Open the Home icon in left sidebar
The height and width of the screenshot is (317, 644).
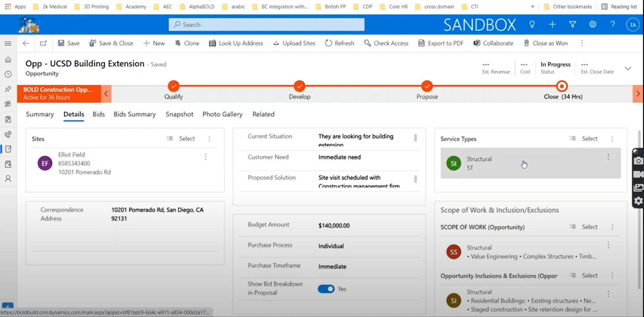click(x=8, y=60)
